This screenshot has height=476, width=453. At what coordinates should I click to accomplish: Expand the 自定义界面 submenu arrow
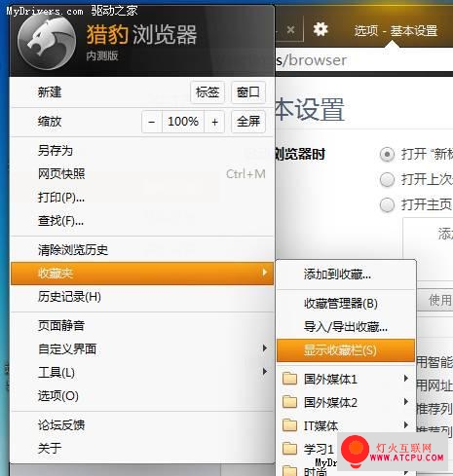[x=265, y=348]
